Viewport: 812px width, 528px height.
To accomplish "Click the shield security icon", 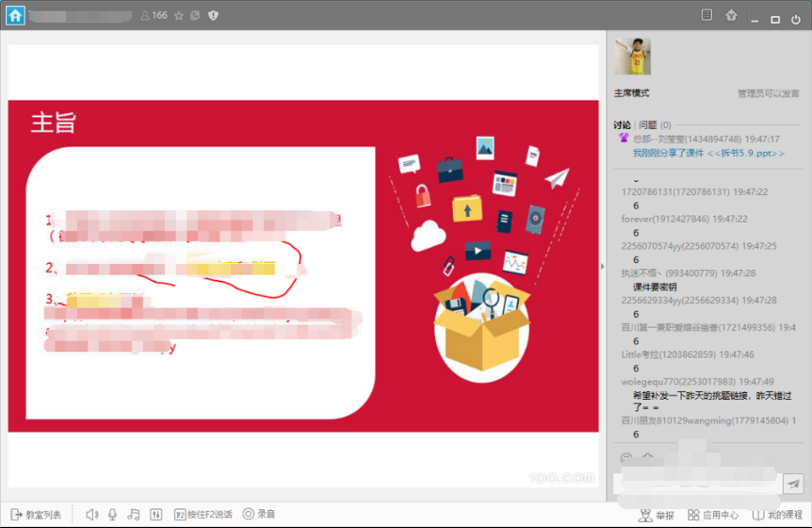I will pos(213,15).
